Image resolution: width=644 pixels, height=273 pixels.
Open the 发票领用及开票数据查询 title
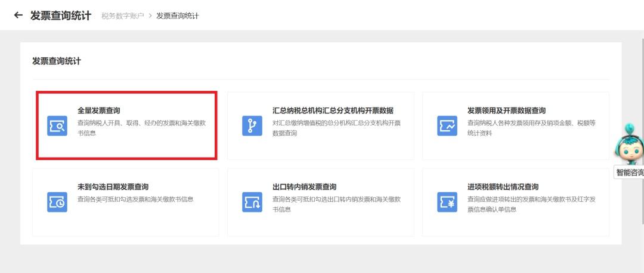click(x=506, y=111)
